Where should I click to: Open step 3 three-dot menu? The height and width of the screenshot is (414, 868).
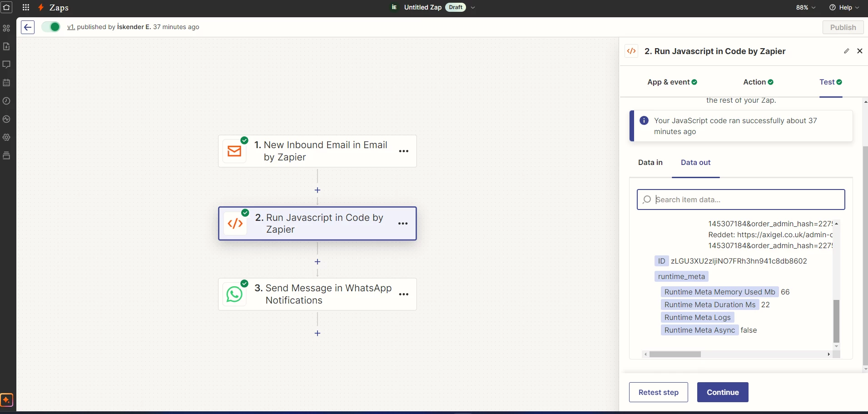[x=403, y=294]
